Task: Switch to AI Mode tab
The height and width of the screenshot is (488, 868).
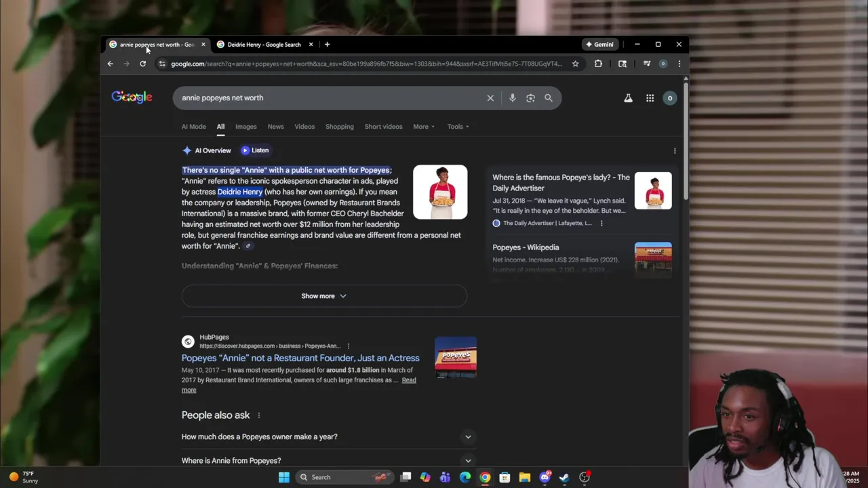Action: tap(194, 127)
